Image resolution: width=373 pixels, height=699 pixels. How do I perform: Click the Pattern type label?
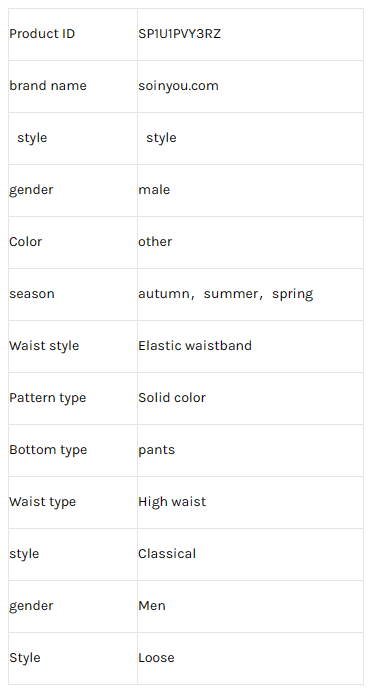47,398
